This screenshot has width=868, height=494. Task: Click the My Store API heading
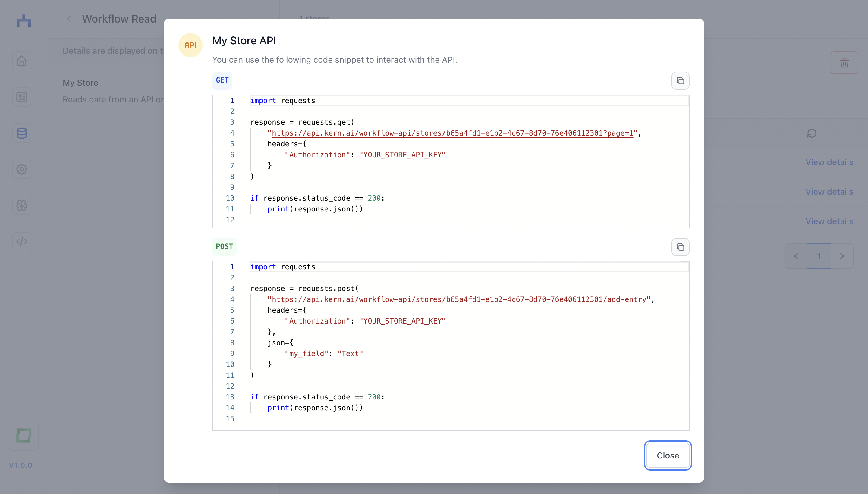pos(244,40)
